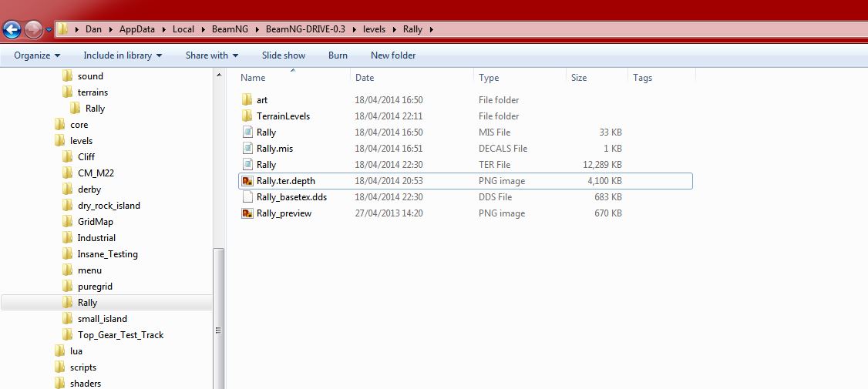Click the Burn toolbar button

coord(338,55)
